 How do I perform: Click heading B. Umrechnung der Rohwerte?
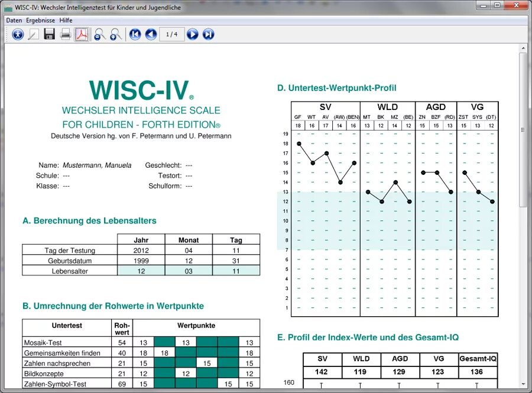113,306
